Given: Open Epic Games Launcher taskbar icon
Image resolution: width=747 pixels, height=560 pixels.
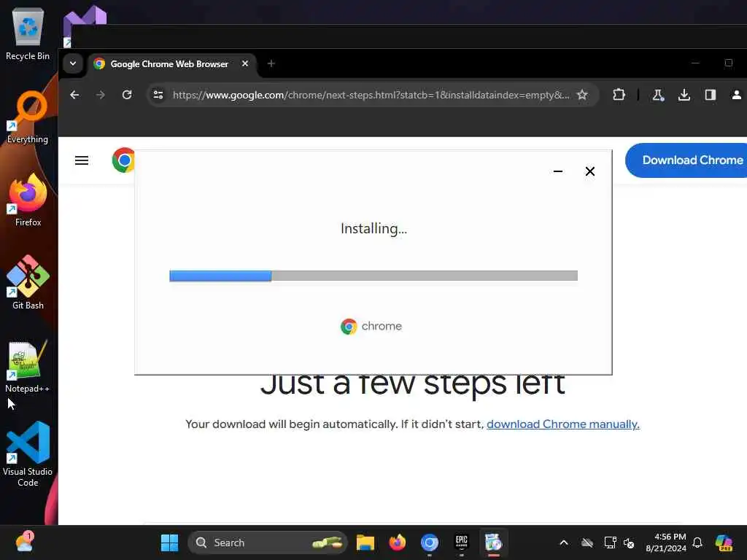Looking at the screenshot, I should pos(461,542).
